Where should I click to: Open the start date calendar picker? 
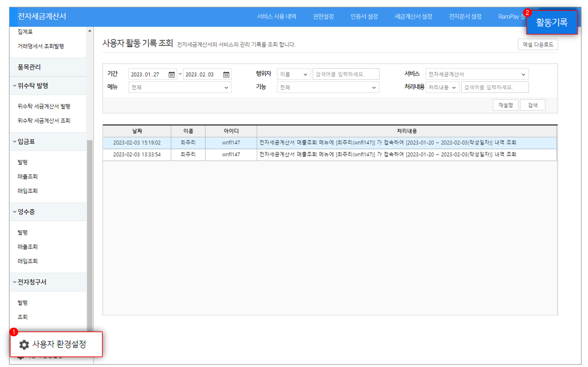pyautogui.click(x=172, y=74)
